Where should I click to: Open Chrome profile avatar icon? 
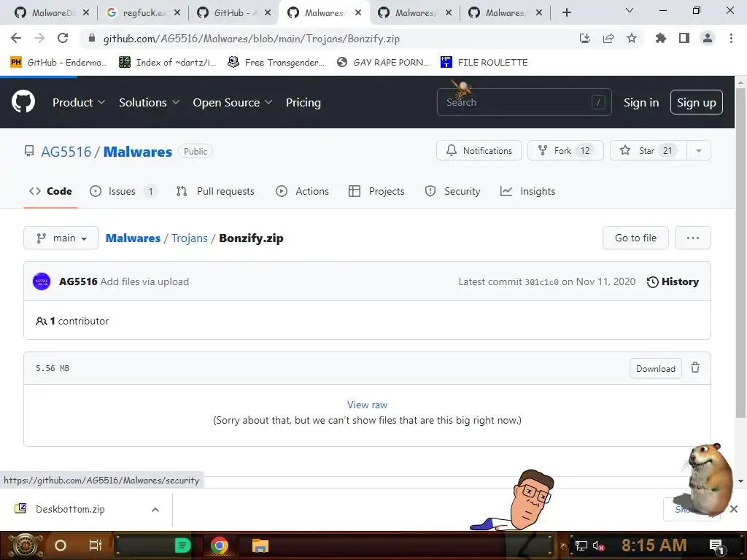click(x=708, y=38)
